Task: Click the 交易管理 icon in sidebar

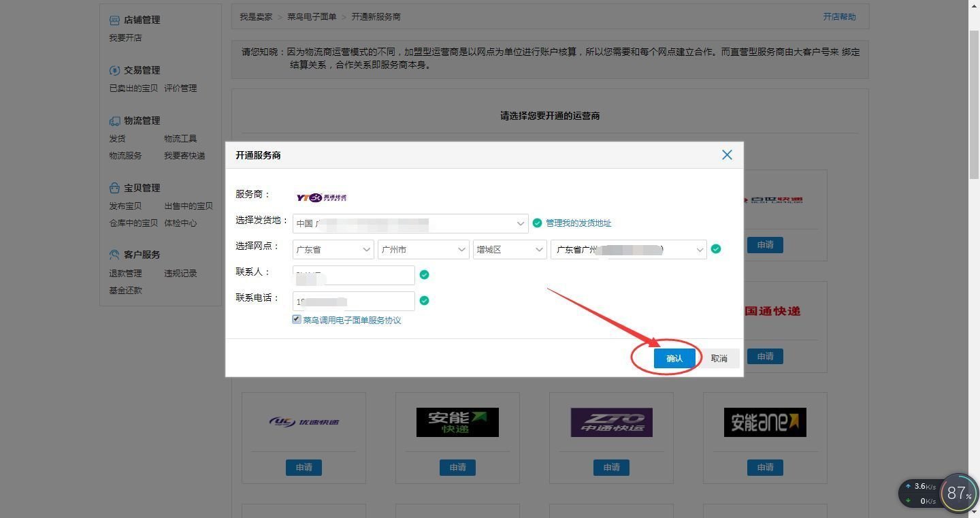Action: (x=114, y=70)
